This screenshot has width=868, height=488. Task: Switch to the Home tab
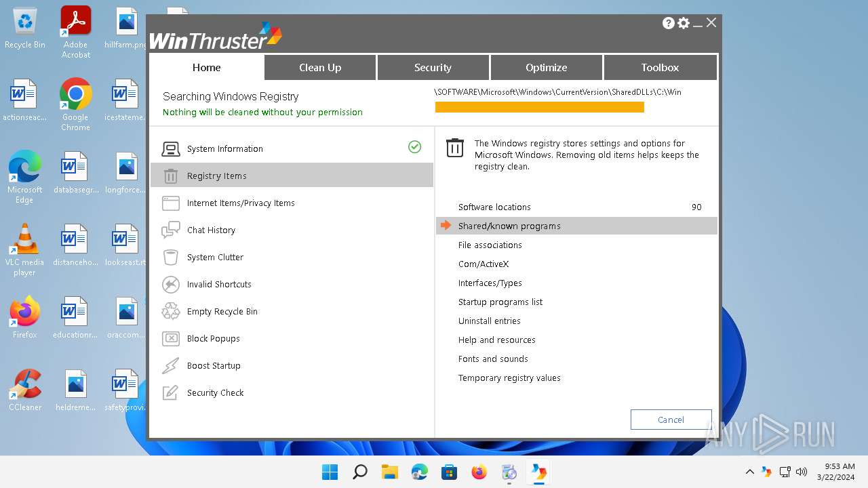click(207, 68)
